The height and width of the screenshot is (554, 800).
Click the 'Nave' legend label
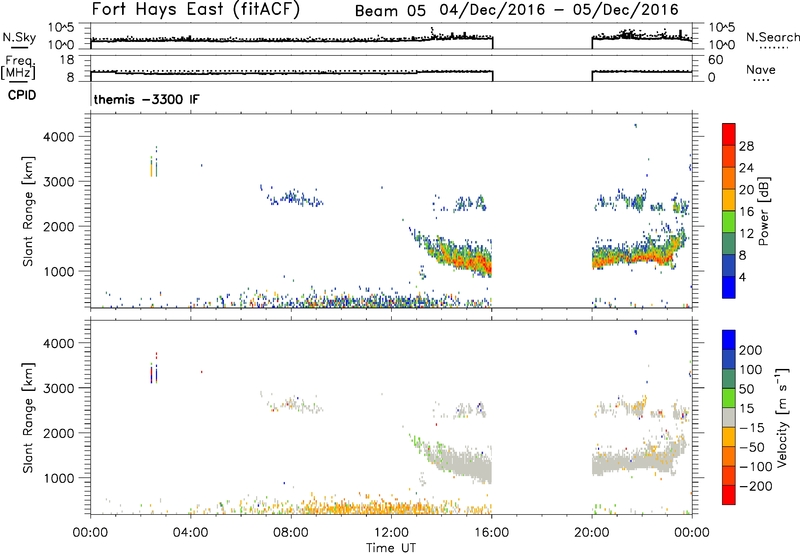pos(761,69)
